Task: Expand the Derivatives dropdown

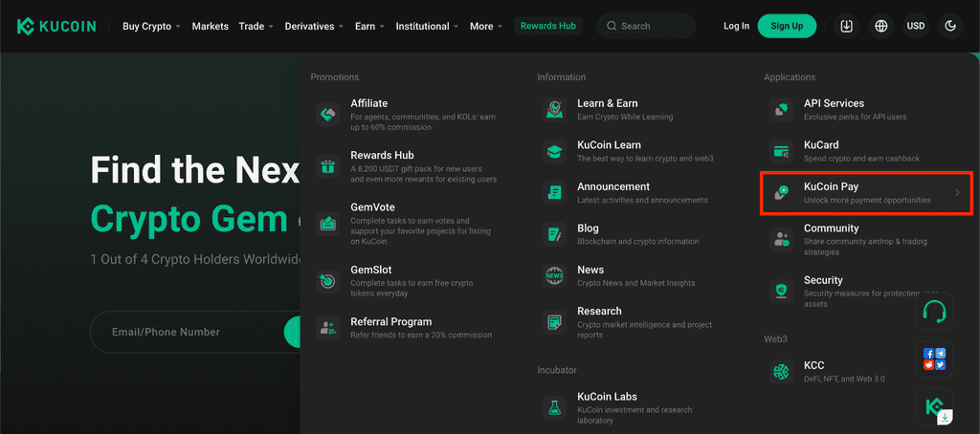Action: [x=314, y=26]
